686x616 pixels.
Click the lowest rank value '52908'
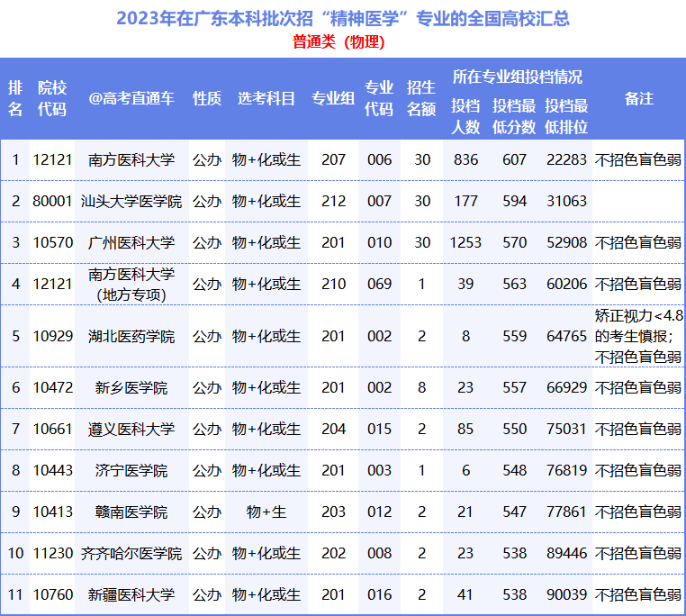pyautogui.click(x=566, y=242)
